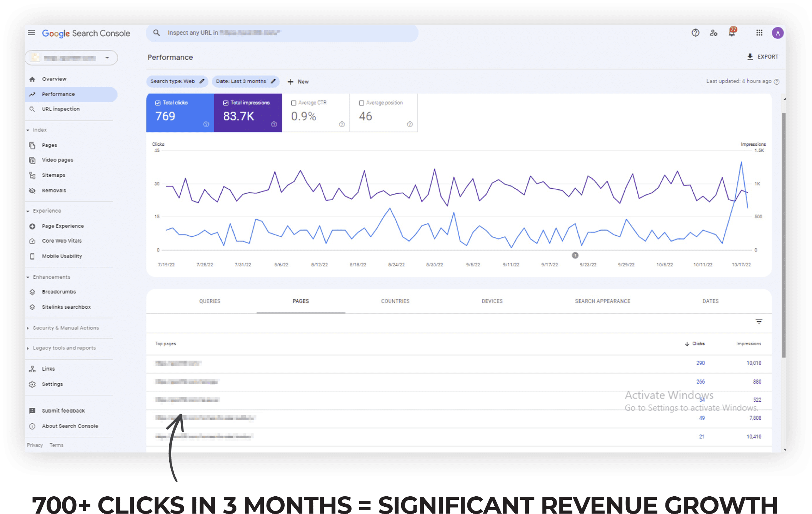The height and width of the screenshot is (514, 812).
Task: Toggle the Total clicks checkbox
Action: 158,103
